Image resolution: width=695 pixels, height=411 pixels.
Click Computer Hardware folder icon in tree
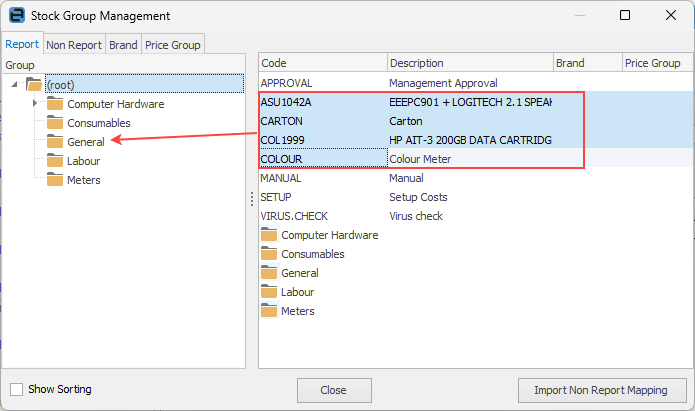click(x=55, y=104)
